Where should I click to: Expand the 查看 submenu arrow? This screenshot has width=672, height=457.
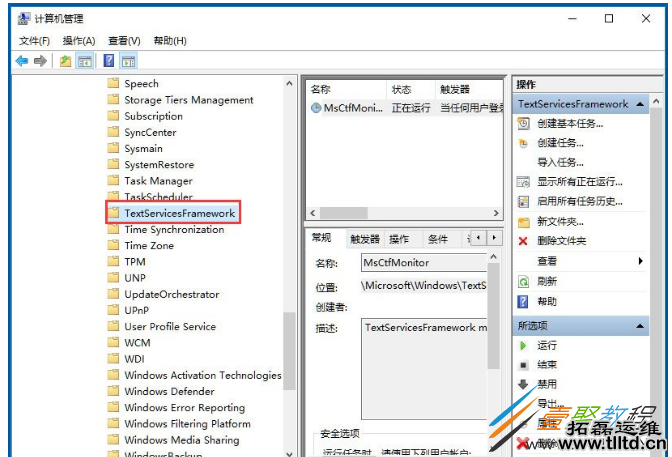(640, 261)
